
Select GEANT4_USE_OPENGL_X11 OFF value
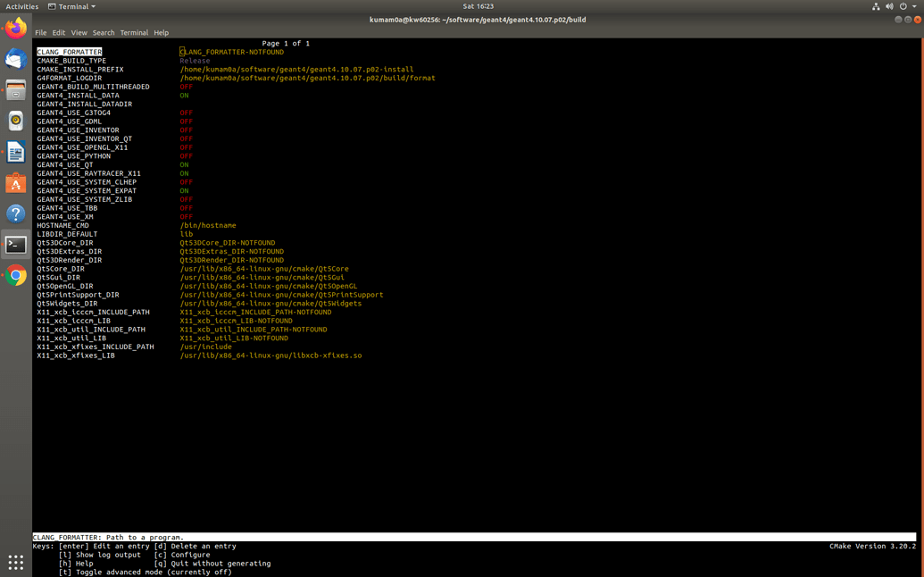click(186, 147)
